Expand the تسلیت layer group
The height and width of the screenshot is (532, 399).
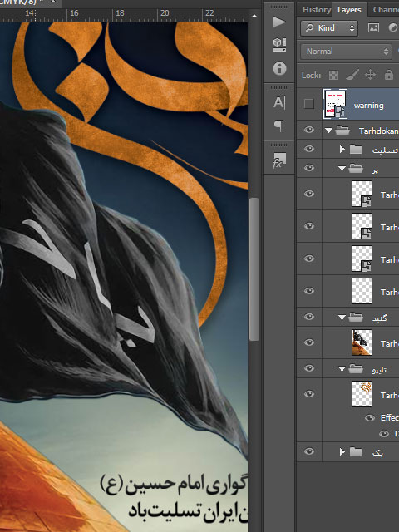click(x=342, y=150)
